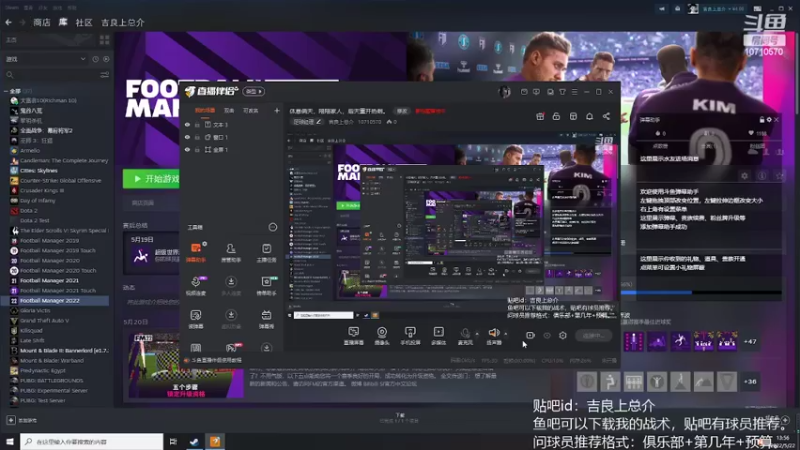This screenshot has height=450, width=800.
Task: Toggle the preview eye icon in bottom bar
Action: tap(547, 336)
